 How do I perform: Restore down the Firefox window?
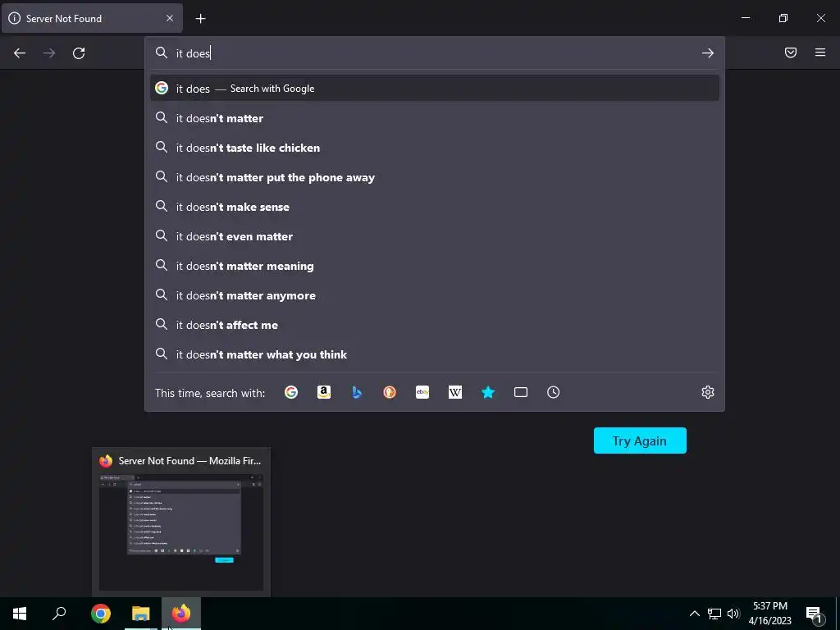[783, 18]
